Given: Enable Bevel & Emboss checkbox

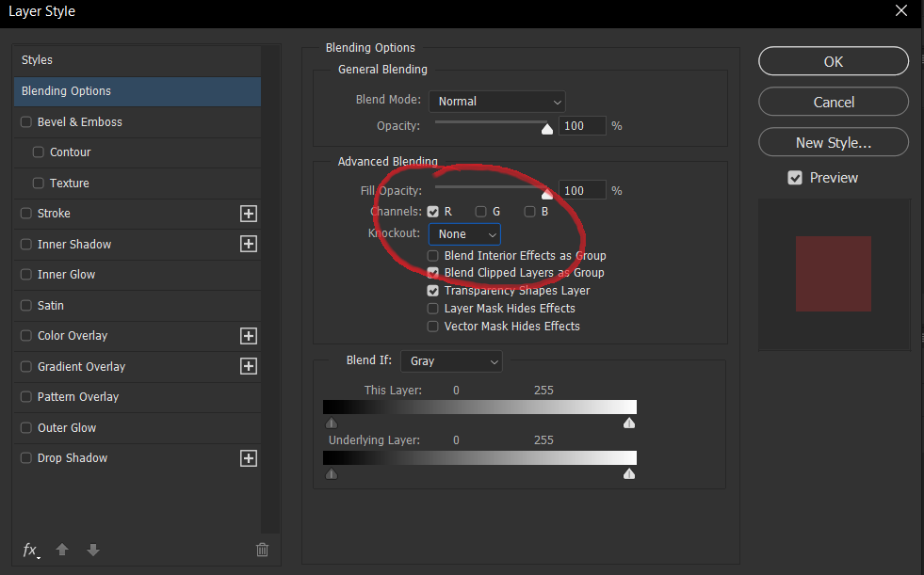Looking at the screenshot, I should (26, 121).
